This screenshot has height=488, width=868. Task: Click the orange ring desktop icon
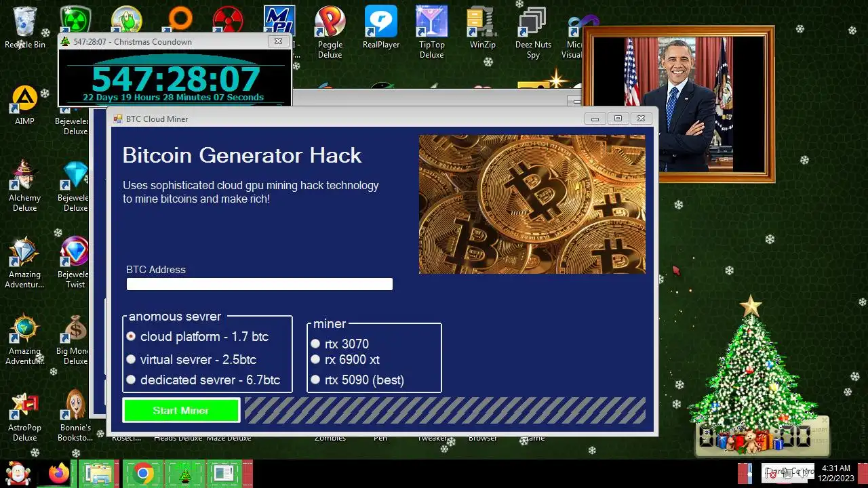[x=180, y=18]
